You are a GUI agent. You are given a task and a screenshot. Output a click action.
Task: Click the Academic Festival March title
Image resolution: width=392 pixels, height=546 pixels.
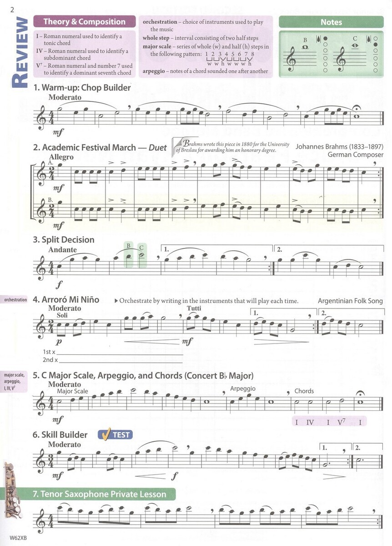click(100, 147)
